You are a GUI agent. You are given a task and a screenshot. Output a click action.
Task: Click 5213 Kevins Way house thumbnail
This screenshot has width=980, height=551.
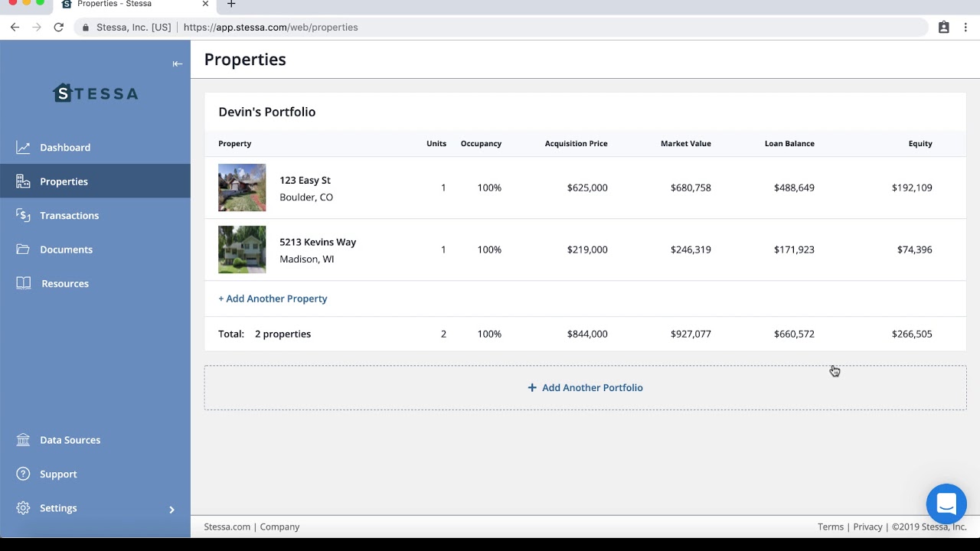point(242,249)
